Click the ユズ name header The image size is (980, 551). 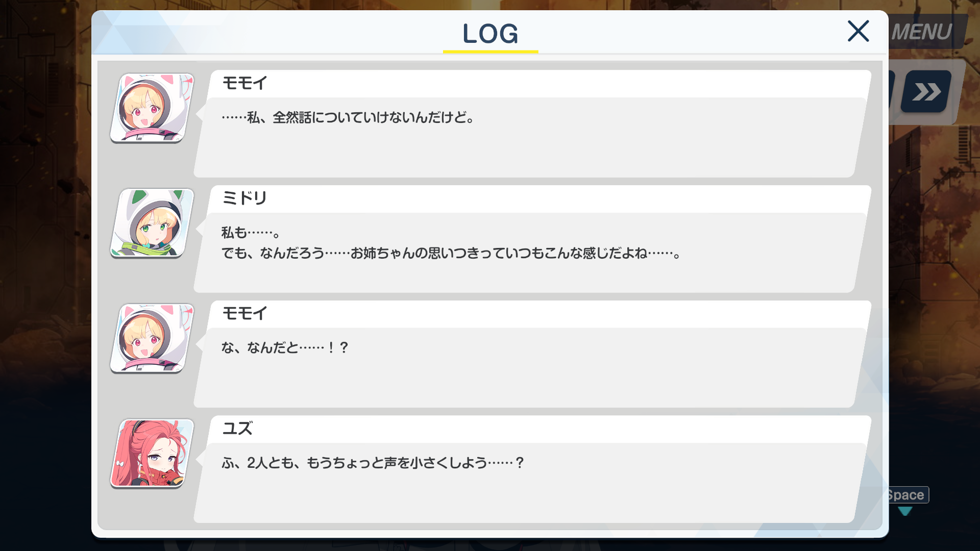(237, 429)
